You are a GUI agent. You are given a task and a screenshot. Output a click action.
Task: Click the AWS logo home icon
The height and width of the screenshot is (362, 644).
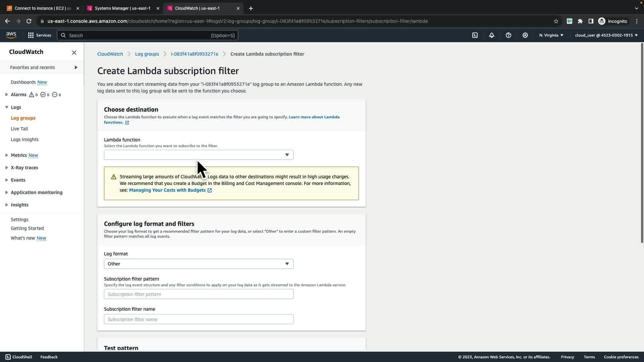(11, 35)
